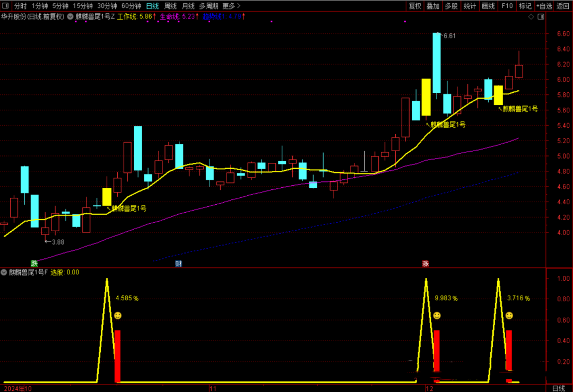
Task: Click the smiley icon near 9.983%
Action: 437,316
